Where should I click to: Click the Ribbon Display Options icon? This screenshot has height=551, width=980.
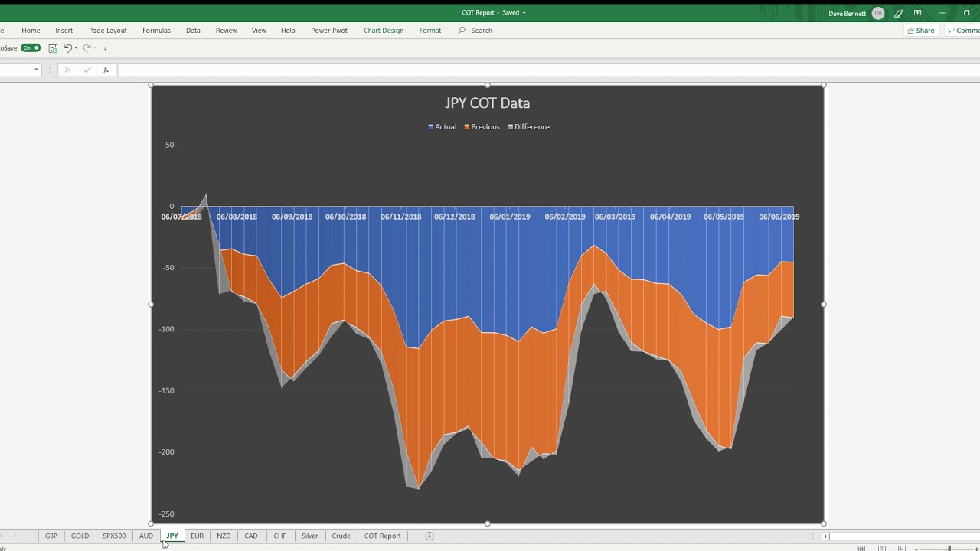click(x=917, y=13)
